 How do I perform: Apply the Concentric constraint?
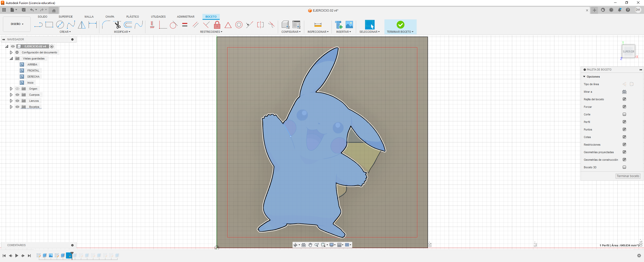coord(239,25)
